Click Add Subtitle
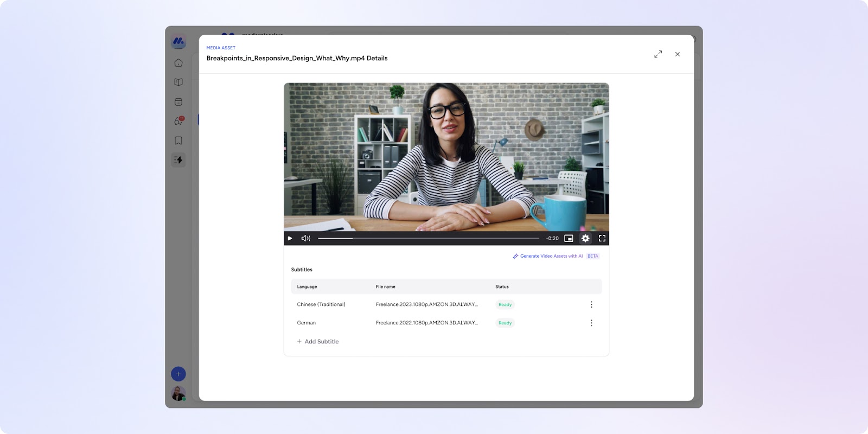The width and height of the screenshot is (868, 434). click(x=318, y=341)
